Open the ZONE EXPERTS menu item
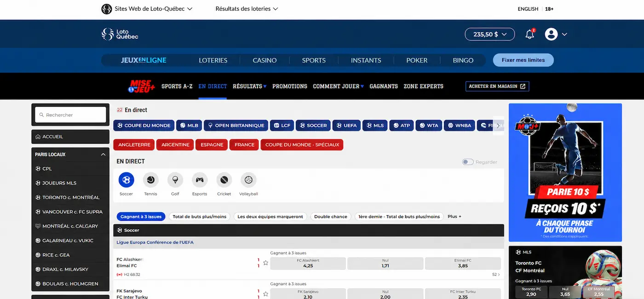 [424, 86]
